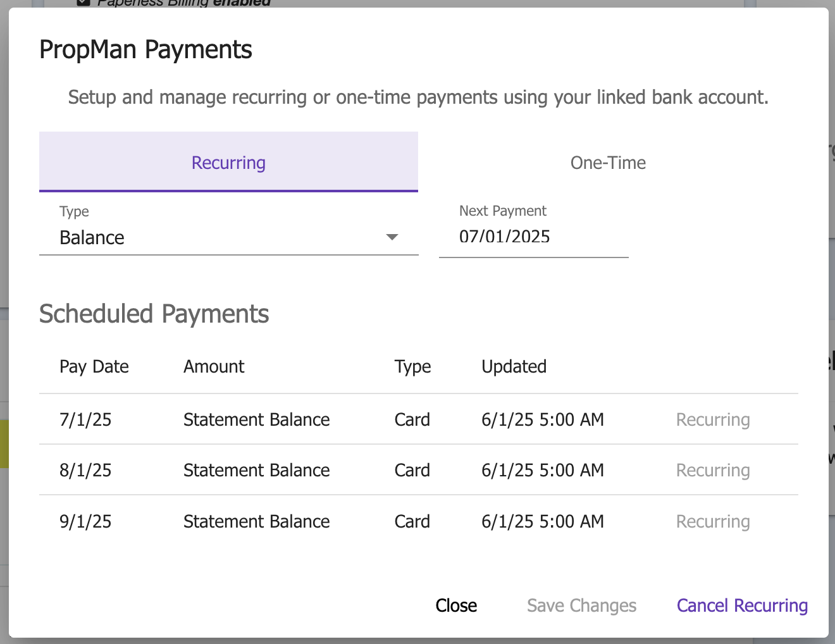Click updated time in the 7/1/25 row
The image size is (835, 644).
coord(543,419)
